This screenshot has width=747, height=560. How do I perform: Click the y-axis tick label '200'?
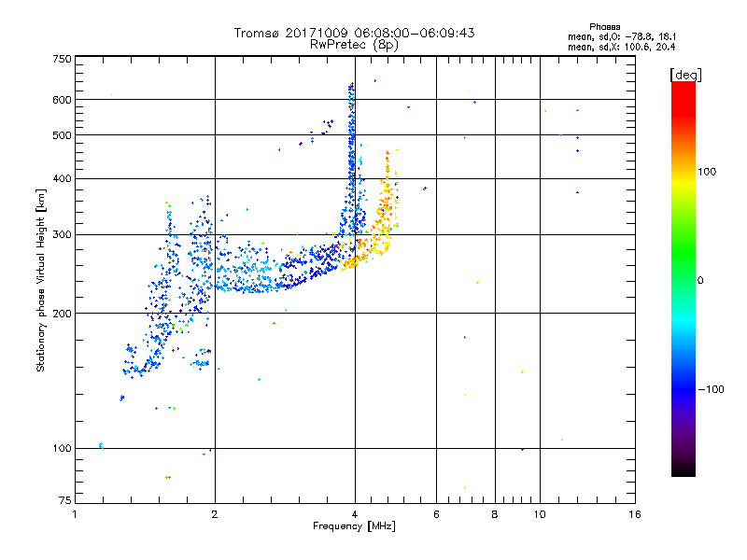coord(62,314)
